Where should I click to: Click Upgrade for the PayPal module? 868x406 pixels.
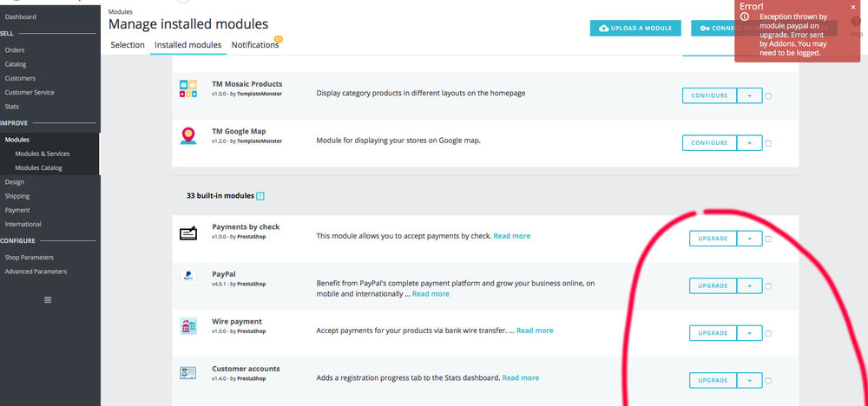(713, 286)
